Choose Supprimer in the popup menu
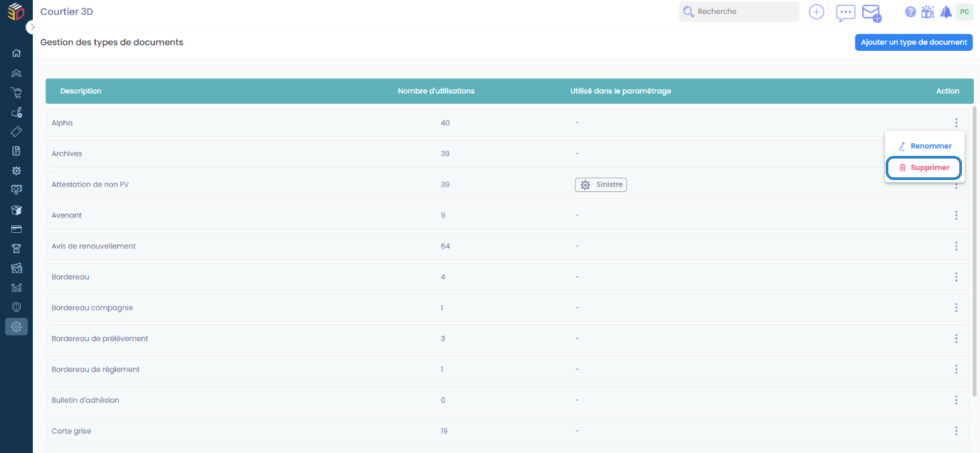The image size is (980, 453). 924,167
